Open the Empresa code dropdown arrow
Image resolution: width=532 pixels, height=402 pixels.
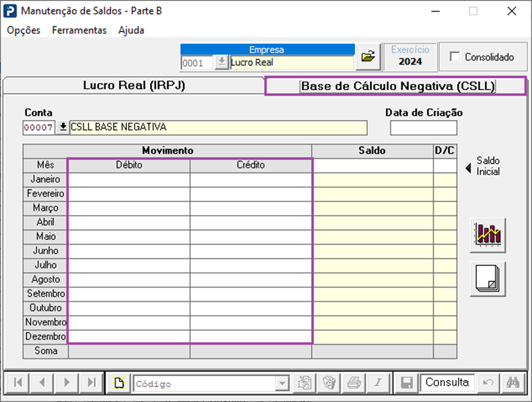(221, 62)
